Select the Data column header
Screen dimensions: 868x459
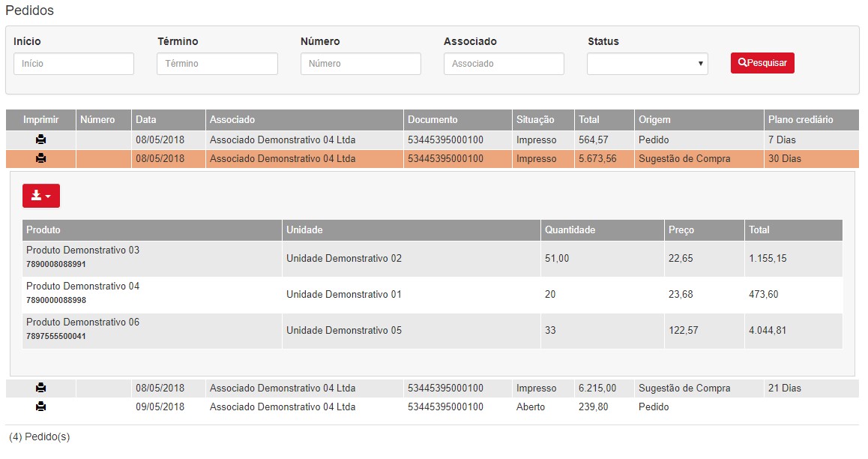(169, 119)
